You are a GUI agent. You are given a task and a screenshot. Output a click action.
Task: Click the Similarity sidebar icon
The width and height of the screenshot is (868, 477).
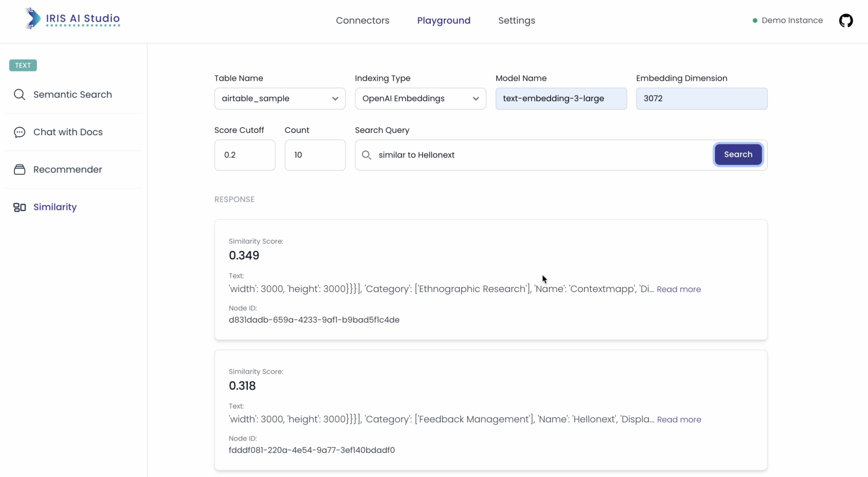(x=20, y=207)
